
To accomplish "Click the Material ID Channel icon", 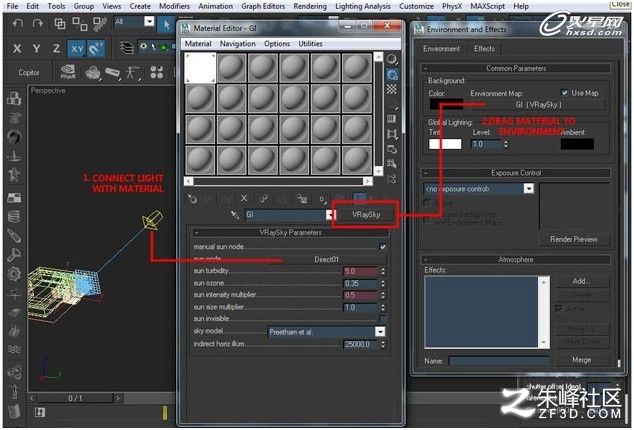I will (322, 199).
